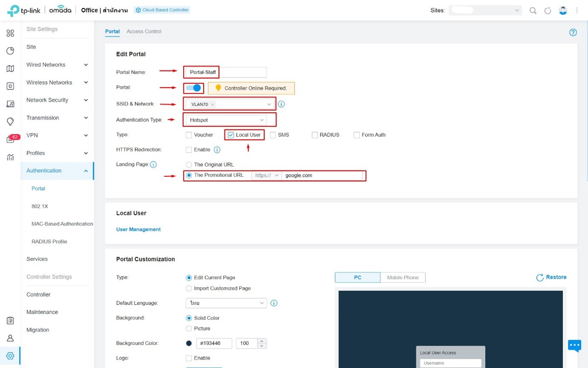The height and width of the screenshot is (368, 588).
Task: Open the Insight lightbulb icon
Action: (10, 122)
